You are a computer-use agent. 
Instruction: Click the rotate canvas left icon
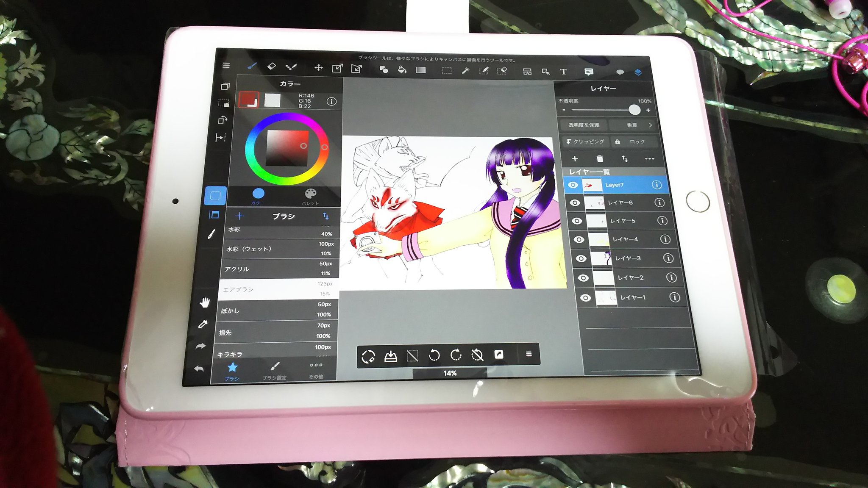[434, 355]
